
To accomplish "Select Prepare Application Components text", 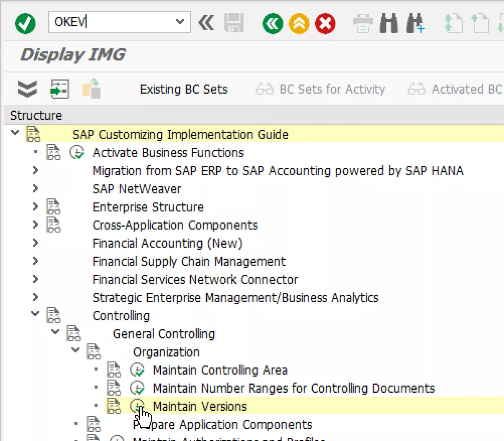I will [x=222, y=424].
